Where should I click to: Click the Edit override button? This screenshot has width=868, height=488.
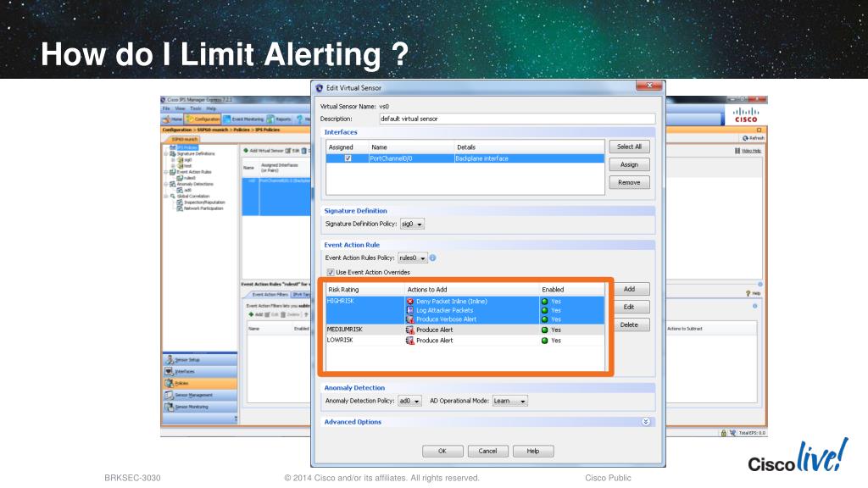(x=632, y=307)
